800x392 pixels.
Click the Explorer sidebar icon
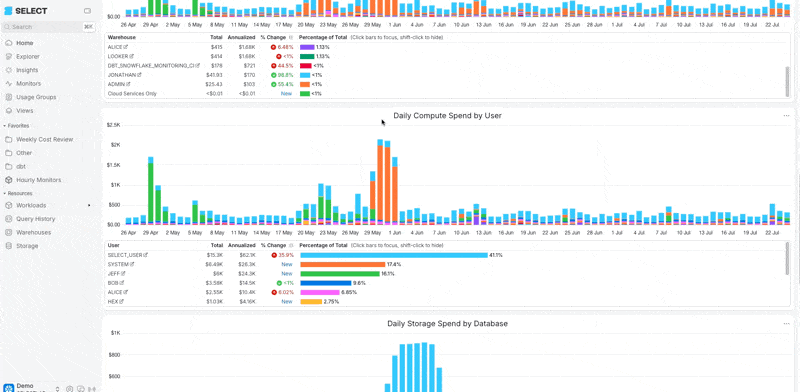point(8,57)
